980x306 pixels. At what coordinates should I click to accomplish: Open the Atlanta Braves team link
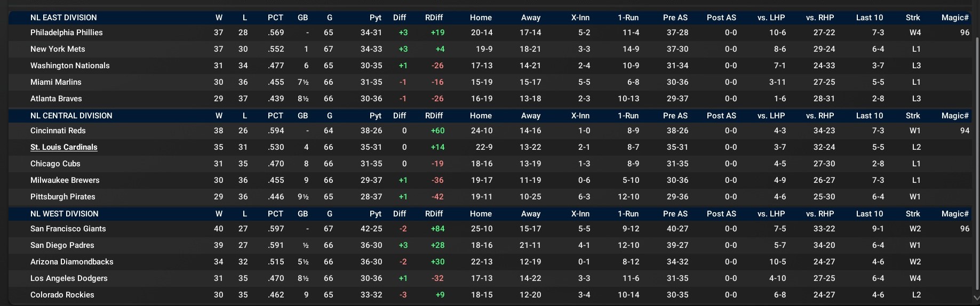[x=56, y=99]
